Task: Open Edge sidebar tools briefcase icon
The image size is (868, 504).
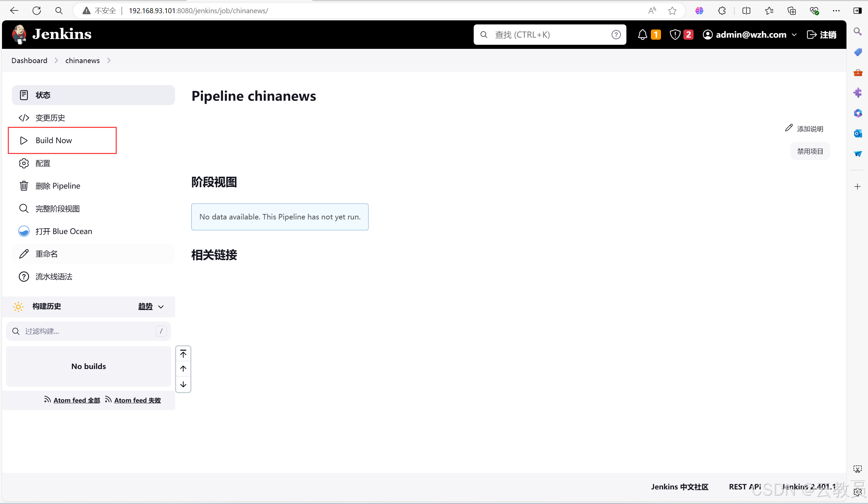Action: pos(858,72)
